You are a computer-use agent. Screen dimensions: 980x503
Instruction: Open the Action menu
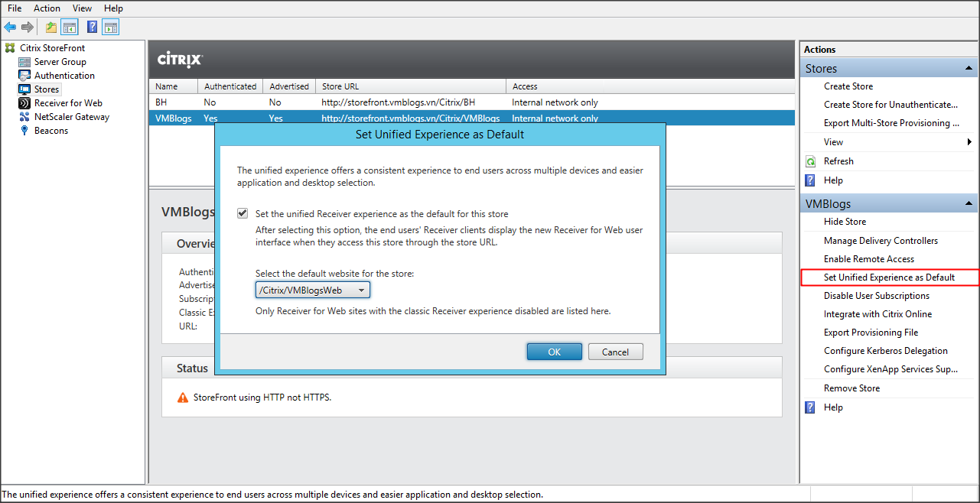point(47,8)
